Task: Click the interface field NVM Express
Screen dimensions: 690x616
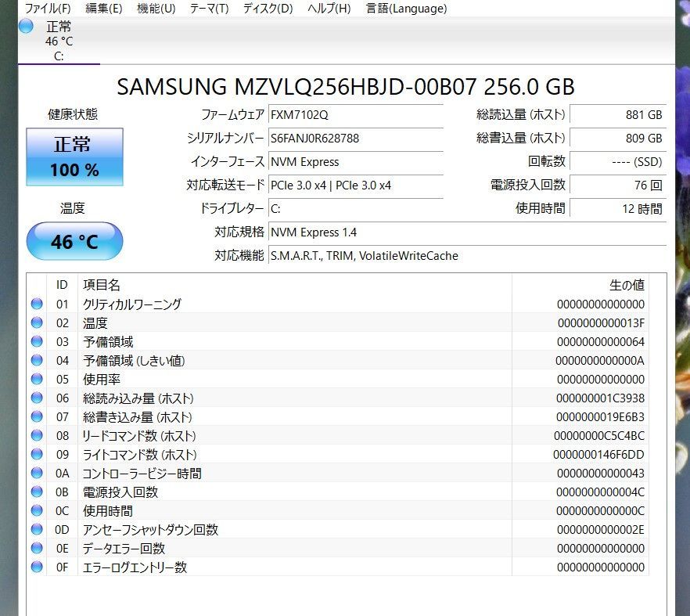Action: [x=355, y=161]
